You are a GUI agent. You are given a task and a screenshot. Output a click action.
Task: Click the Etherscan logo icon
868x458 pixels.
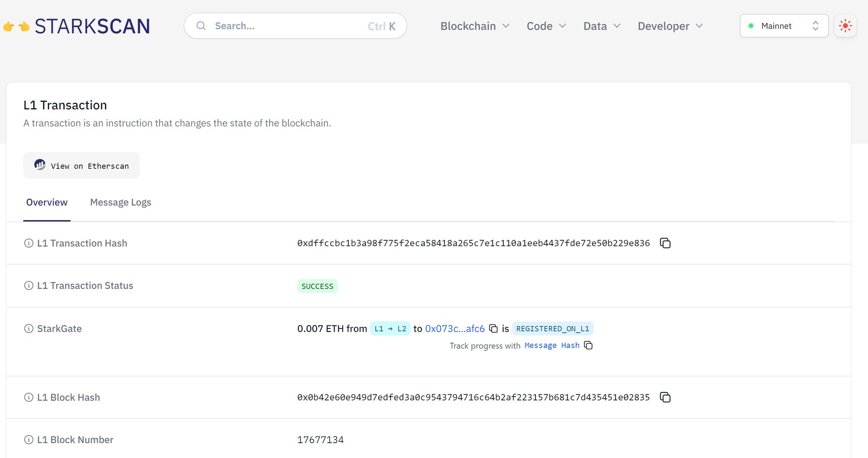(40, 165)
